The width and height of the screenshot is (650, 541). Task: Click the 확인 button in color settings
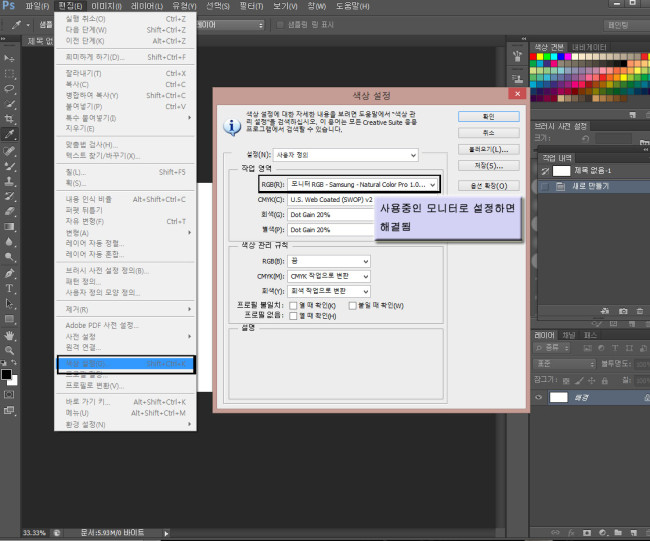point(488,116)
